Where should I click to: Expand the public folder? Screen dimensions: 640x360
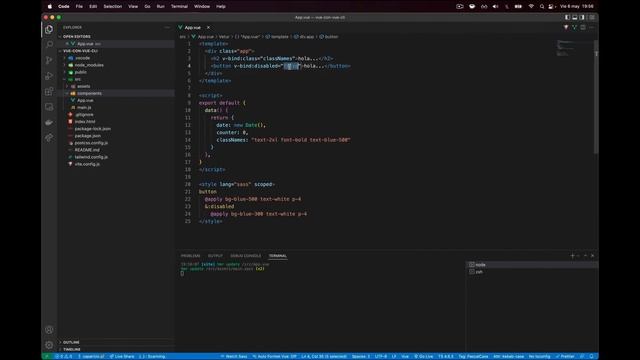pyautogui.click(x=80, y=72)
